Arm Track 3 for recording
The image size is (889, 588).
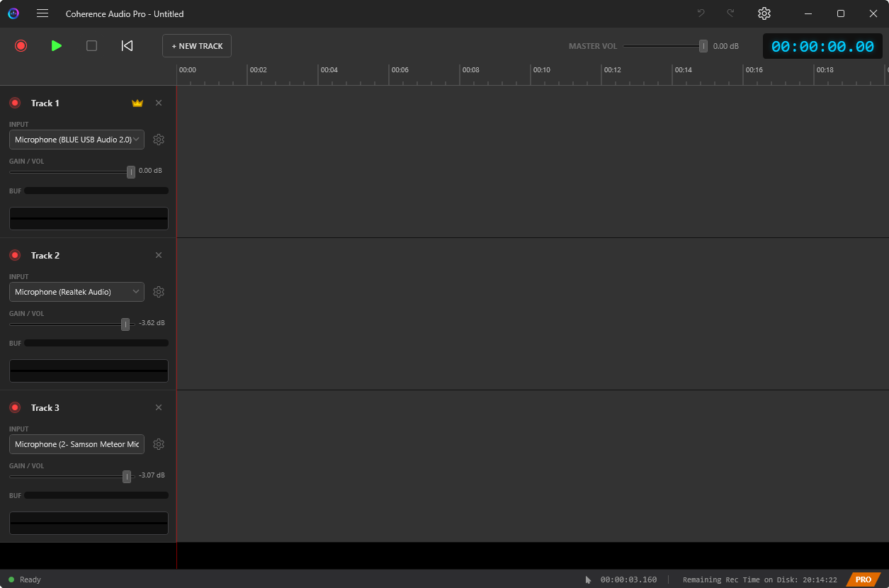tap(15, 407)
